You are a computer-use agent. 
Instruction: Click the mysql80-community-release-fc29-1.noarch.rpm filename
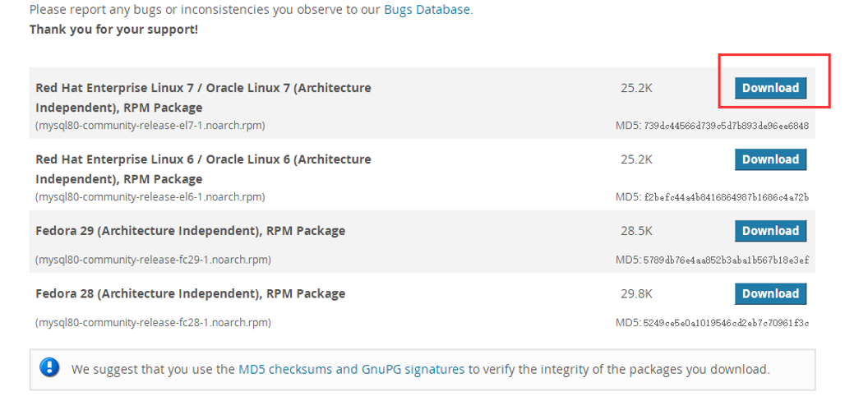pyautogui.click(x=153, y=260)
